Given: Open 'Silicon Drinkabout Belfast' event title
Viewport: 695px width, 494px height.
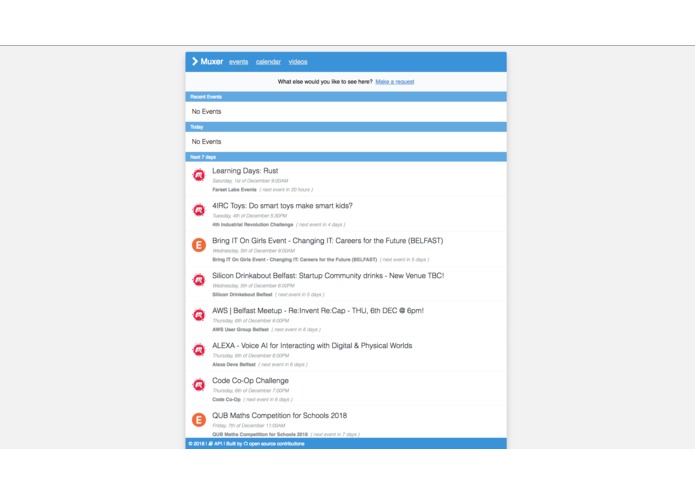Looking at the screenshot, I should point(328,276).
